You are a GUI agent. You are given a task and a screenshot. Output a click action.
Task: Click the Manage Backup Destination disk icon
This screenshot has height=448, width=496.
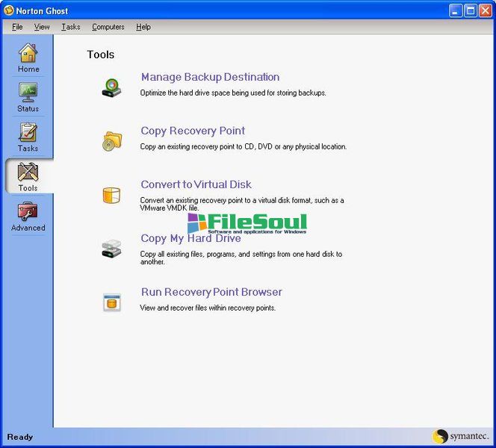point(111,87)
